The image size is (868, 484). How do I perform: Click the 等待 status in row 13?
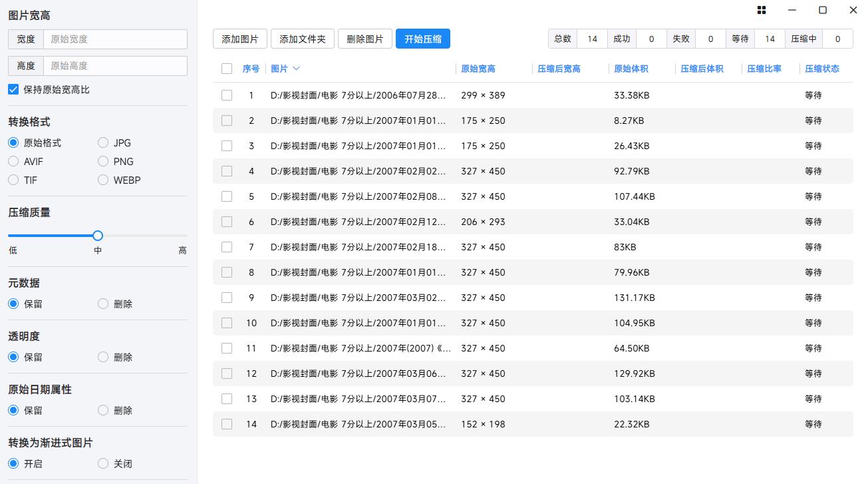pos(813,399)
